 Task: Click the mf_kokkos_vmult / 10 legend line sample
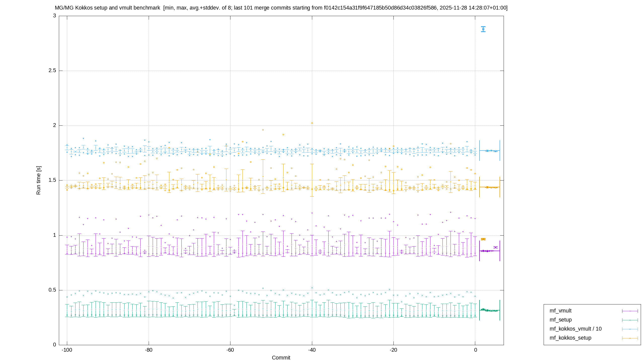[630, 329]
